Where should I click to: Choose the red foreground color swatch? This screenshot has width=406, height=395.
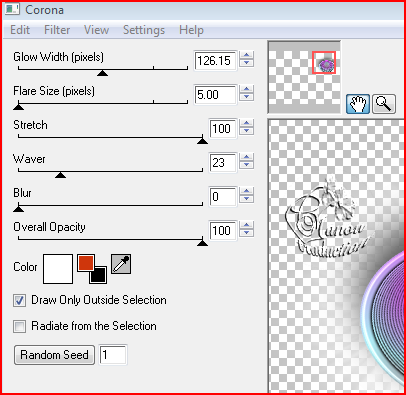[x=86, y=263]
